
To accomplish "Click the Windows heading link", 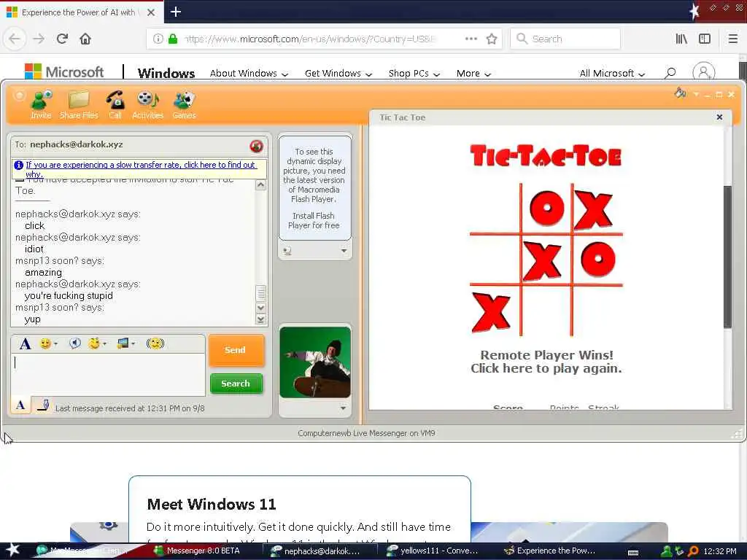I will coord(166,74).
